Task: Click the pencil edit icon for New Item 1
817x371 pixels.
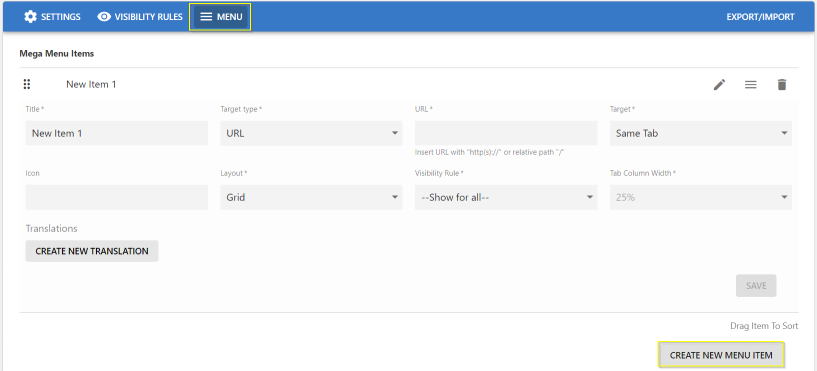Action: 720,84
